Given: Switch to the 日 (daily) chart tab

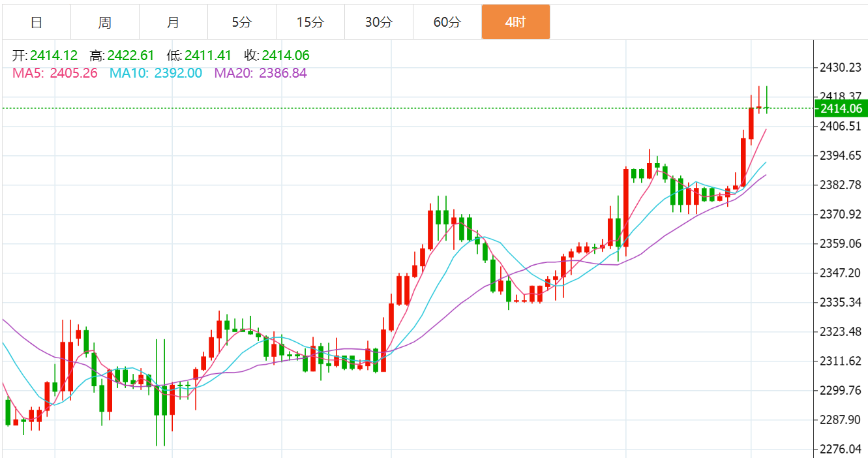Looking at the screenshot, I should coord(37,22).
